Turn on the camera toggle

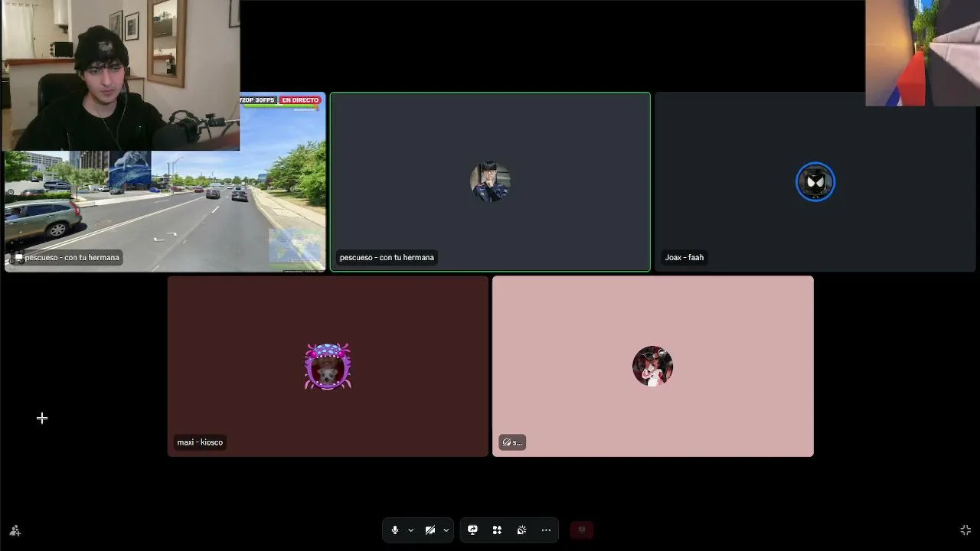(x=430, y=530)
